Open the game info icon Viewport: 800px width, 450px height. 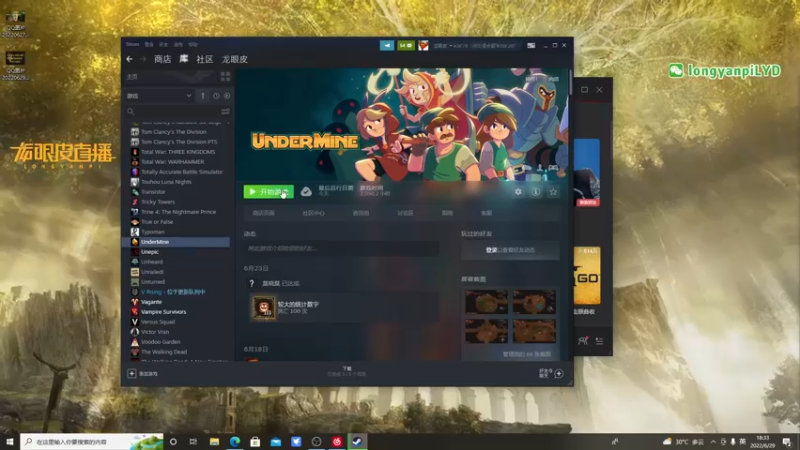point(535,192)
